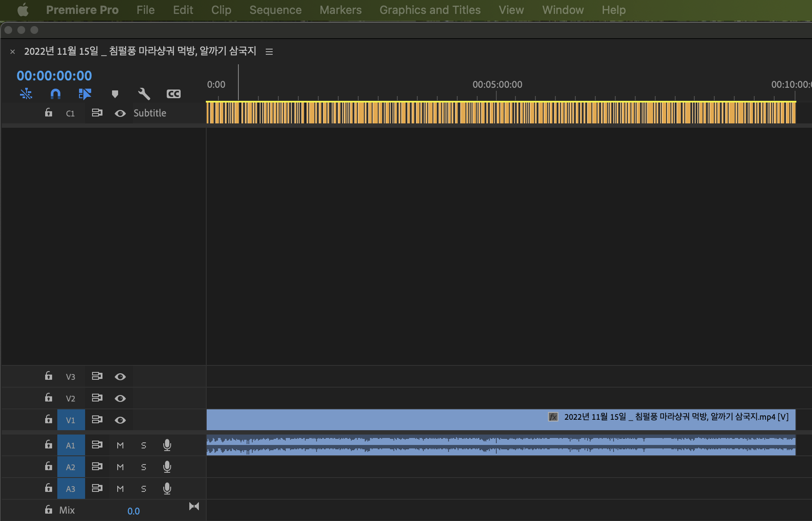Target the A1 track header
This screenshot has width=812, height=521.
tap(71, 445)
